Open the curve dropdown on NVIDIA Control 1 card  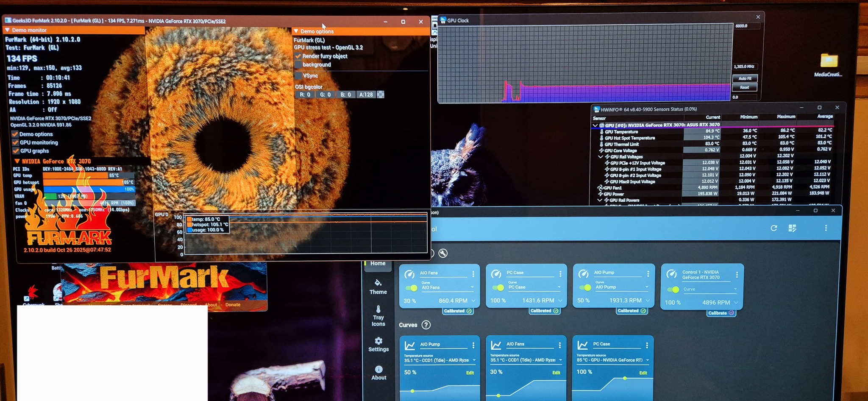(x=710, y=289)
